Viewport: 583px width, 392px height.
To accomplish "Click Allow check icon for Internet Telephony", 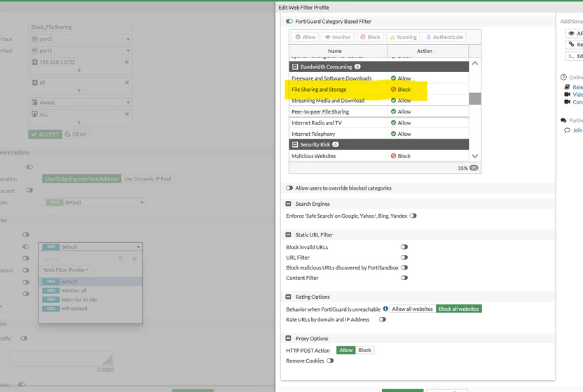I will (393, 134).
